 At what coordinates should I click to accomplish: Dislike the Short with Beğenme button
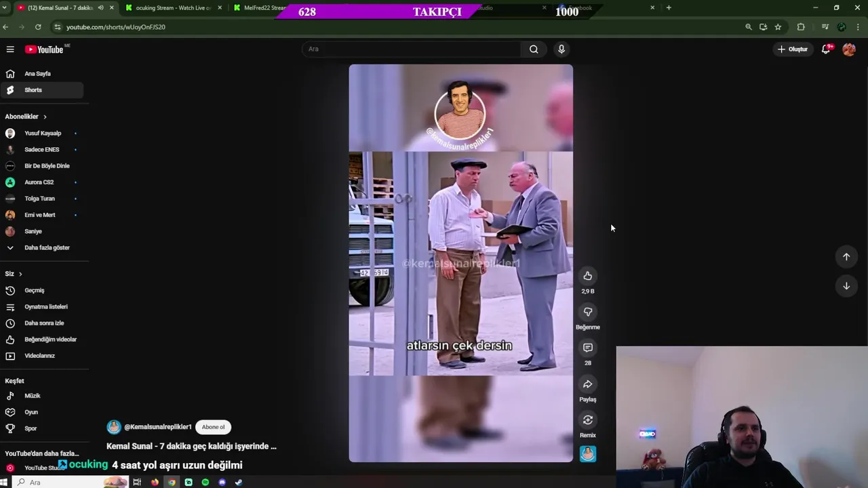pos(588,312)
